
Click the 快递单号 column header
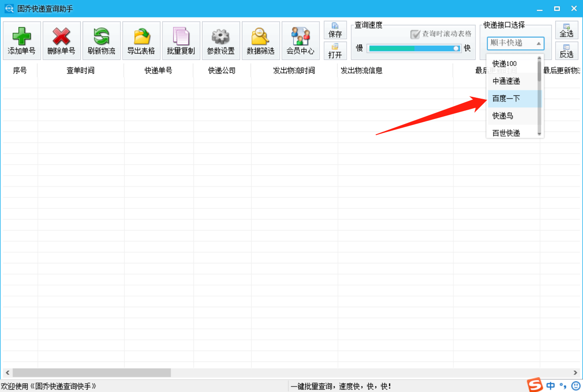(158, 71)
